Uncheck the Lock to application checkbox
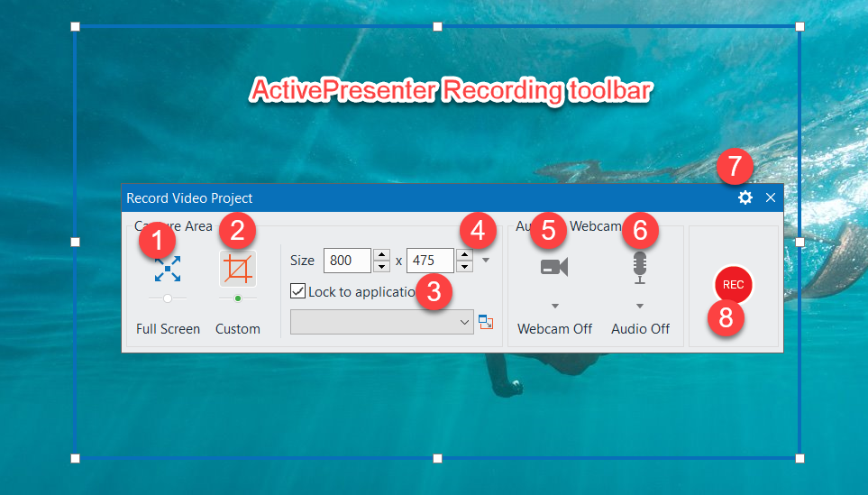 click(x=297, y=291)
